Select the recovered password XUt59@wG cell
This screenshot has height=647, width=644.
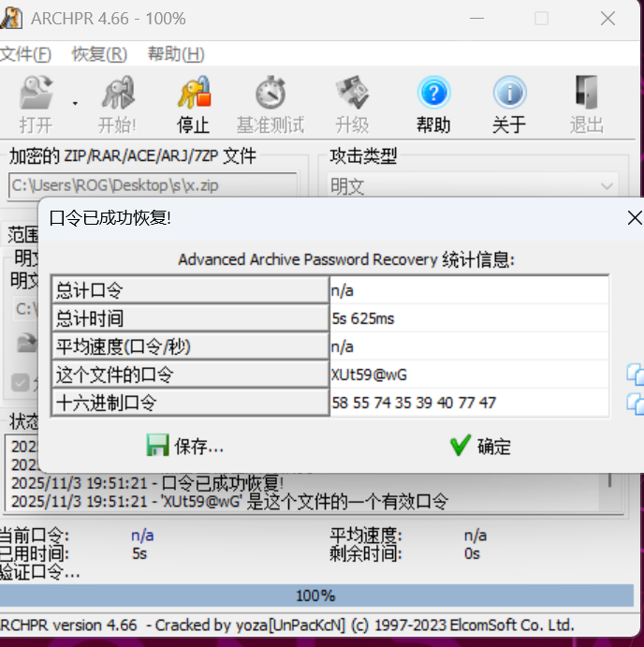[x=469, y=375]
